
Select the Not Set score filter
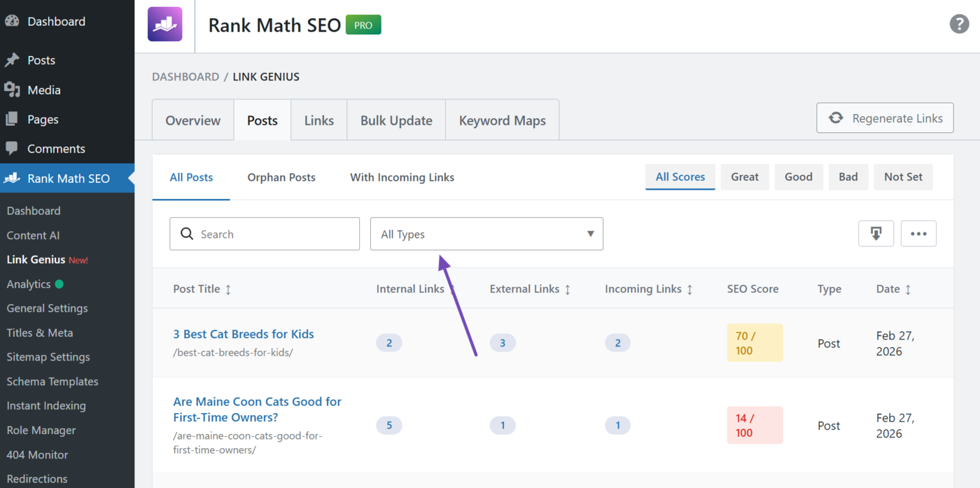pyautogui.click(x=902, y=177)
